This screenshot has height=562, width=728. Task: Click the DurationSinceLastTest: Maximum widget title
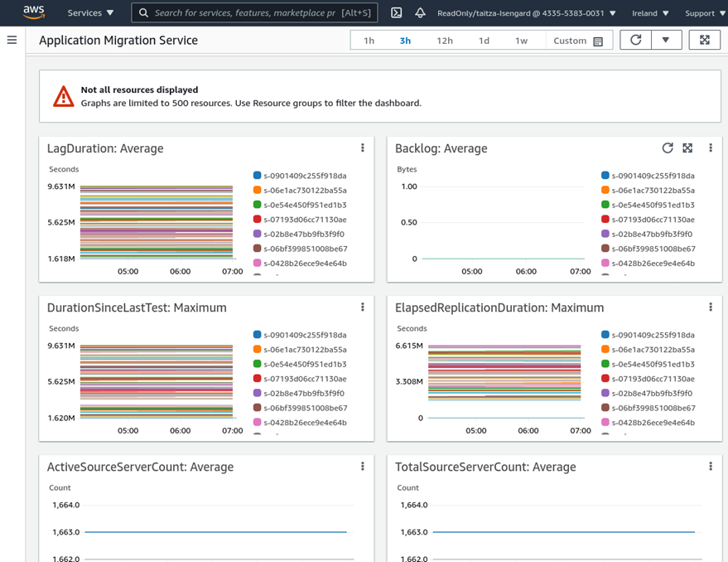(x=137, y=308)
